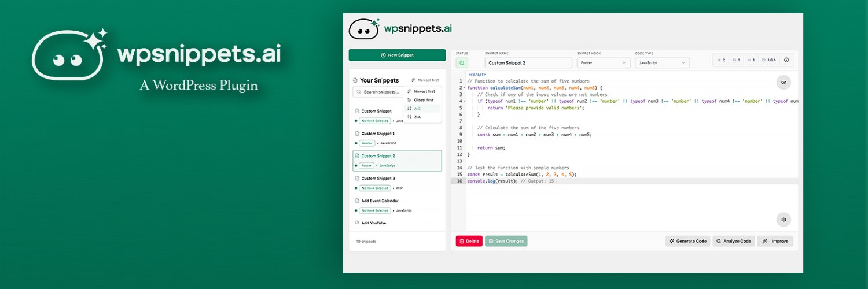Focus the Search snippets field
Viewport: 868px width, 289px height.
tap(378, 92)
